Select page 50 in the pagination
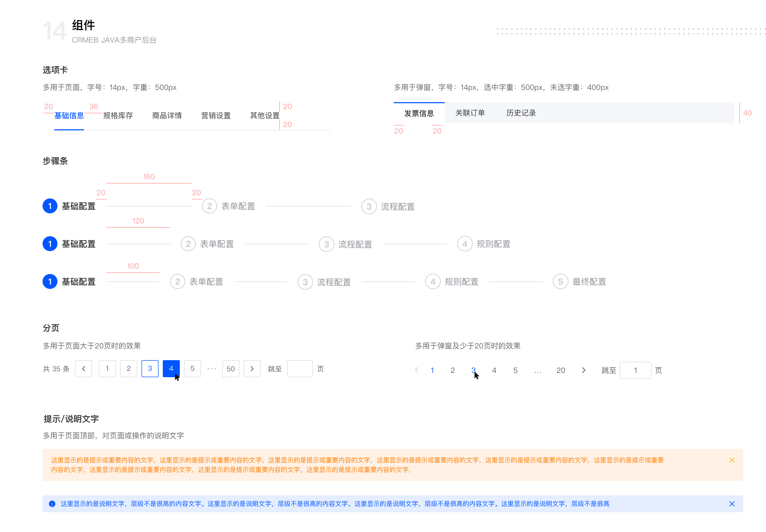The width and height of the screenshot is (766, 532). [x=231, y=369]
